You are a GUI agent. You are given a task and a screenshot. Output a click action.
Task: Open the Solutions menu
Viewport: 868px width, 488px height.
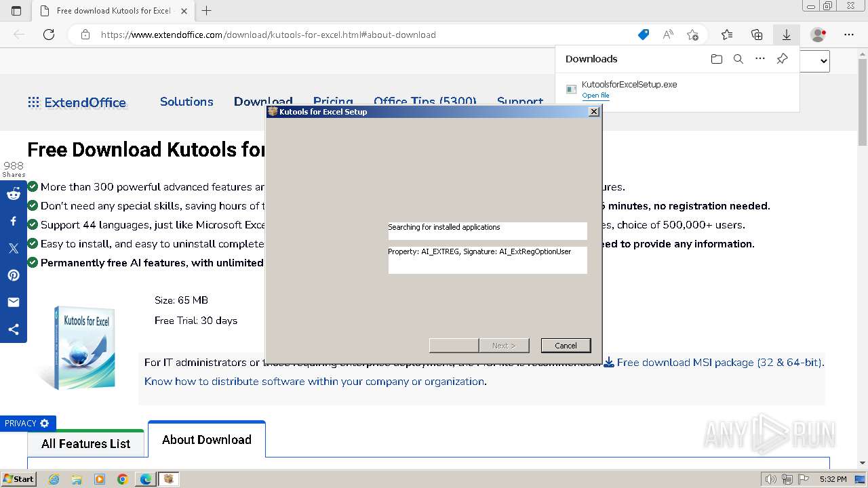(186, 102)
